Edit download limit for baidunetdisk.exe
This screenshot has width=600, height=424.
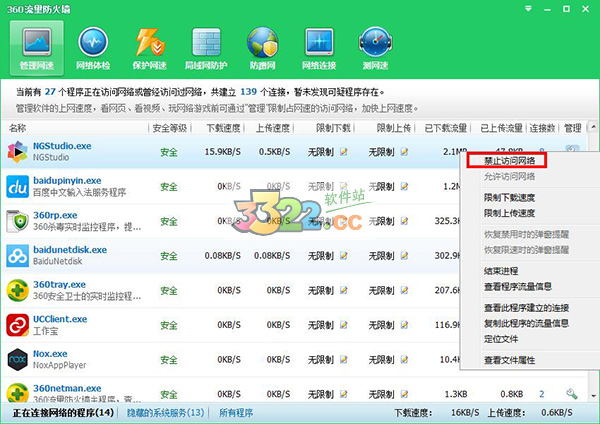tap(344, 256)
